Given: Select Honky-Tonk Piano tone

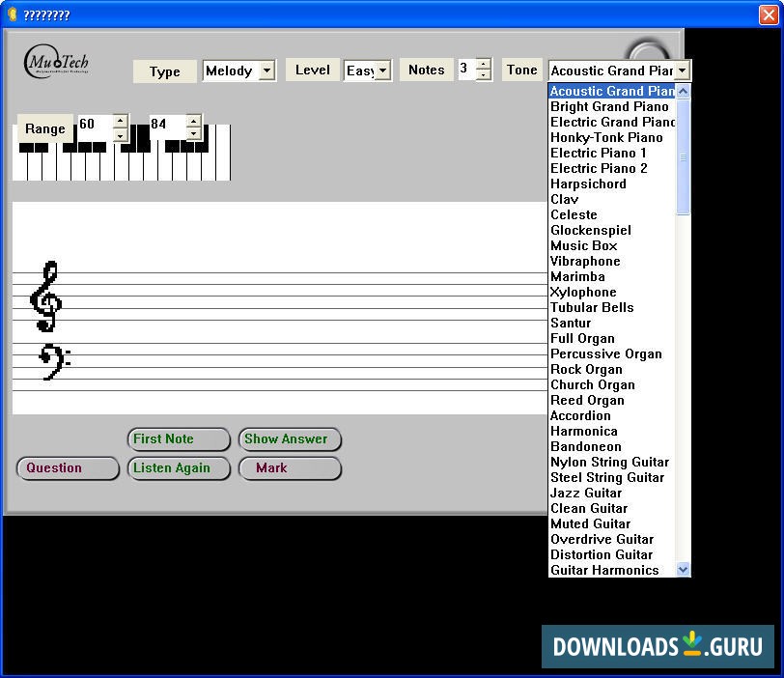Looking at the screenshot, I should pos(612,137).
